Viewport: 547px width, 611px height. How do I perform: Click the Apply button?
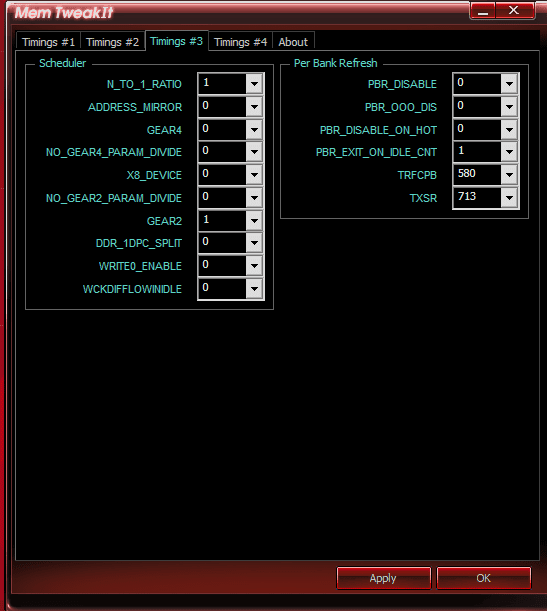[383, 578]
